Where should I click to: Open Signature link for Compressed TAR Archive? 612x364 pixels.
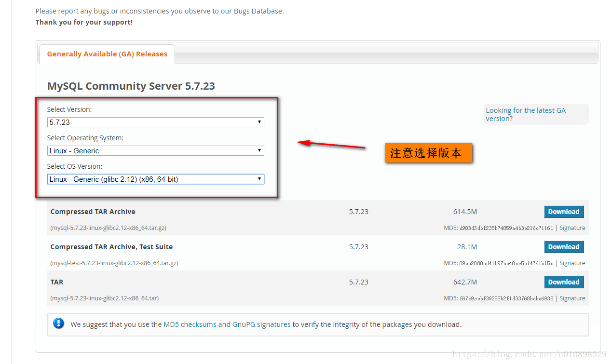[572, 228]
